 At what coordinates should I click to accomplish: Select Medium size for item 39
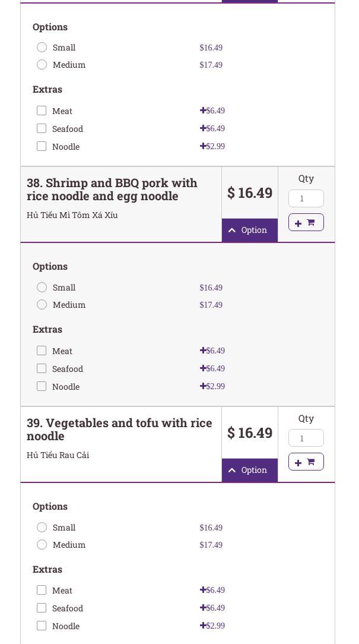pyautogui.click(x=42, y=545)
